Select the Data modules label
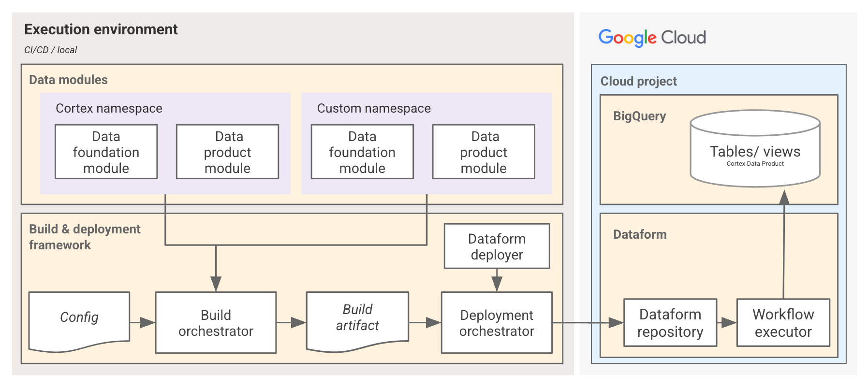This screenshot has width=868, height=389. click(68, 80)
